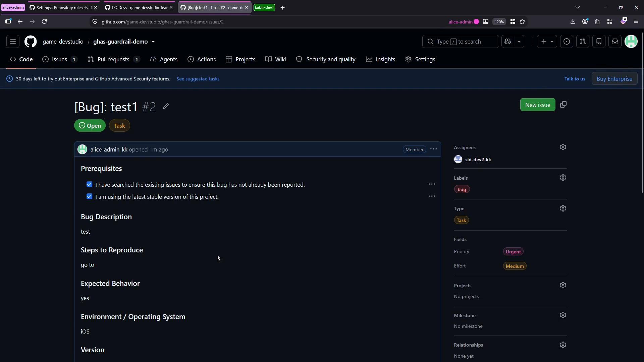
Task: Open the Copilot dropdown arrow in header
Action: (519, 42)
